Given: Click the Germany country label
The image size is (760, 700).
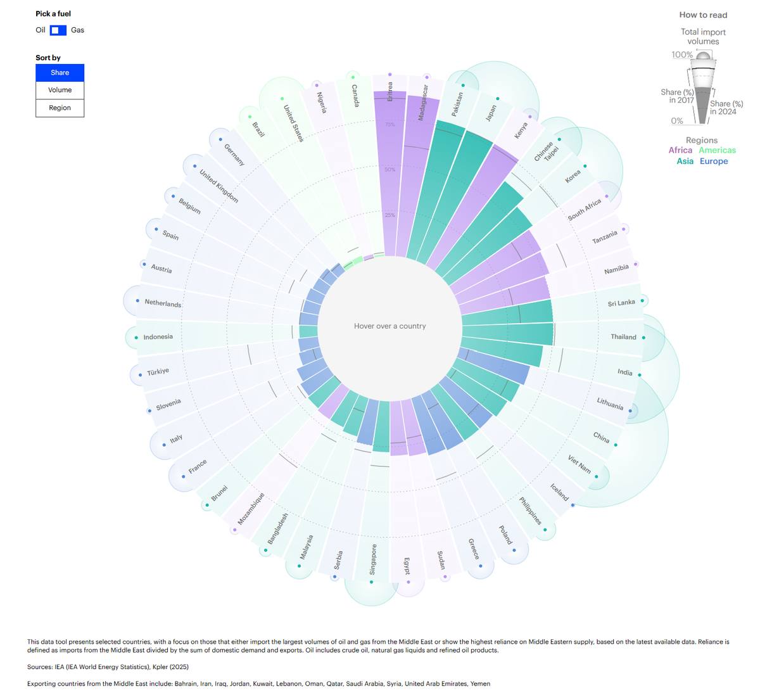Looking at the screenshot, I should [234, 155].
